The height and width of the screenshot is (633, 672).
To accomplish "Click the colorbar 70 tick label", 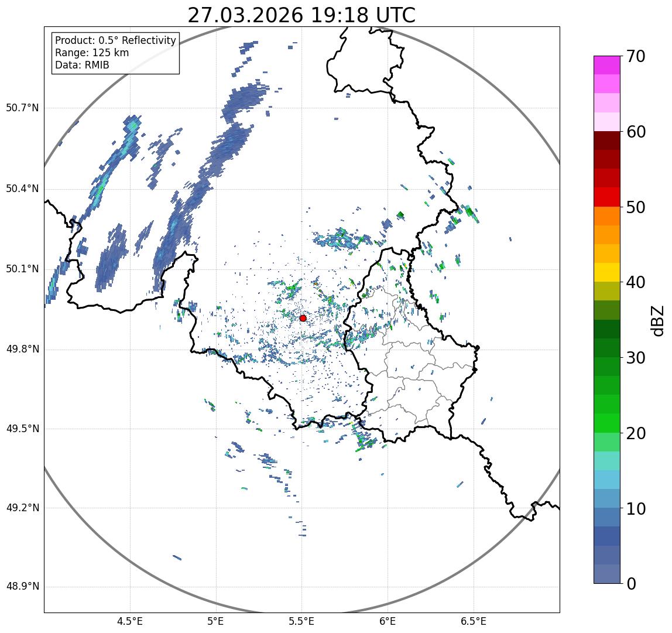I will [x=636, y=56].
